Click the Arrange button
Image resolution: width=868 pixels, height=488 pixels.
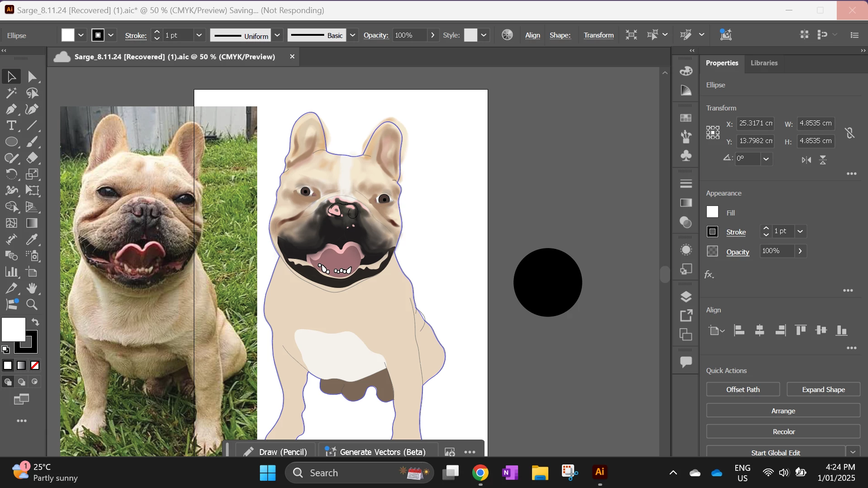click(783, 411)
